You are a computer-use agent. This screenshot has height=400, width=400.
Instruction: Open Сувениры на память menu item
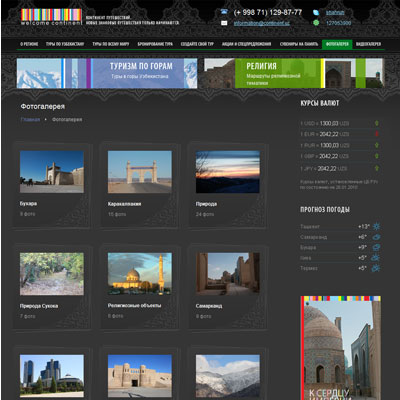pos(299,44)
